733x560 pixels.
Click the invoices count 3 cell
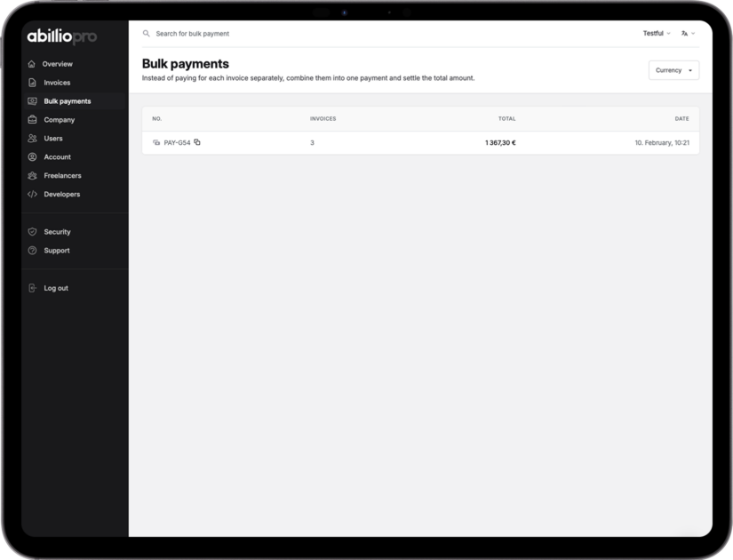[x=312, y=143]
